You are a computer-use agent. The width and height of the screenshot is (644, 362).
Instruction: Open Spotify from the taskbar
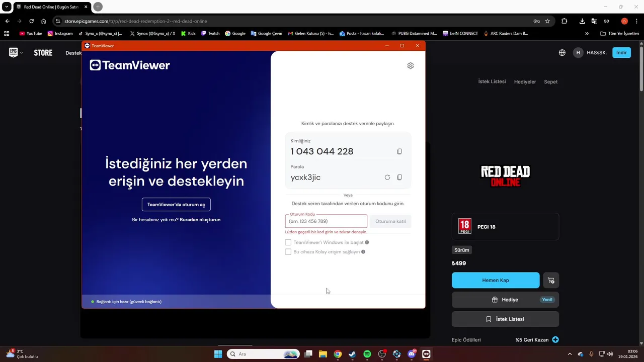[367, 354]
